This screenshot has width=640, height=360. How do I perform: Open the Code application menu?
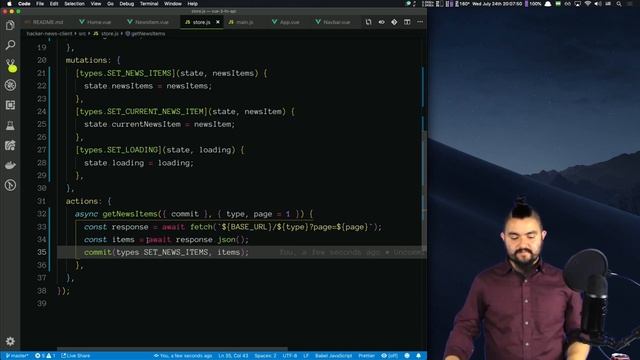pos(24,4)
